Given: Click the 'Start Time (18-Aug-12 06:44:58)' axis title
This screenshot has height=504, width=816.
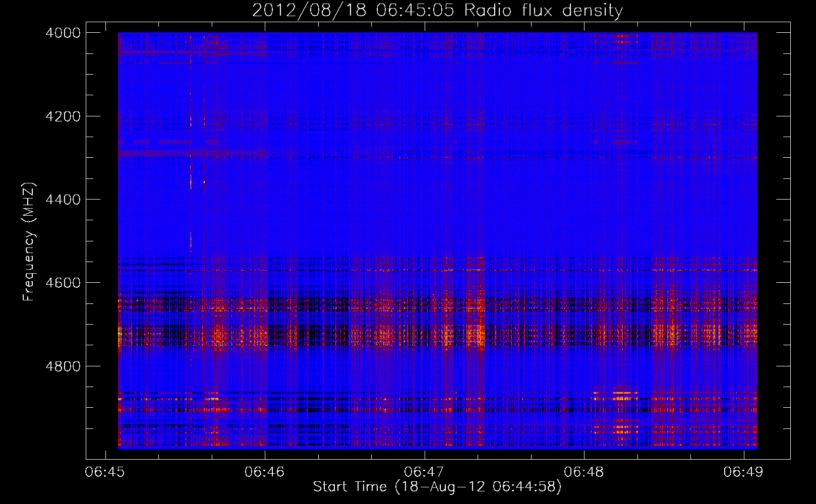Looking at the screenshot, I should click(x=437, y=487).
